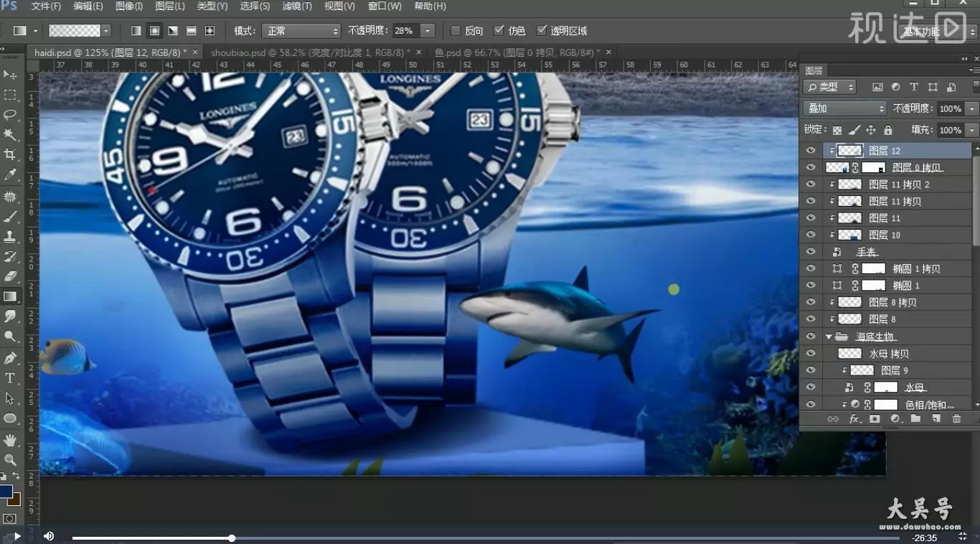Add a layer mask from Layers panel

click(875, 418)
